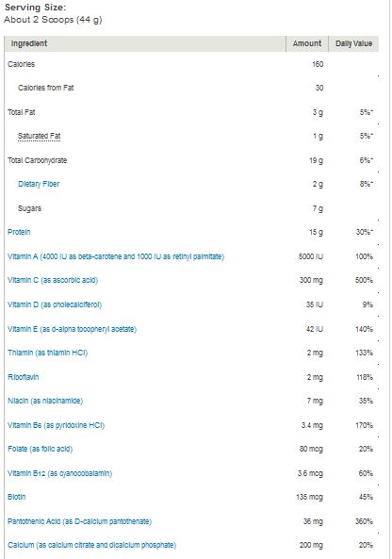392x559 pixels.
Task: Open Thiamin (as thiamin HCl) link
Action: click(x=47, y=353)
